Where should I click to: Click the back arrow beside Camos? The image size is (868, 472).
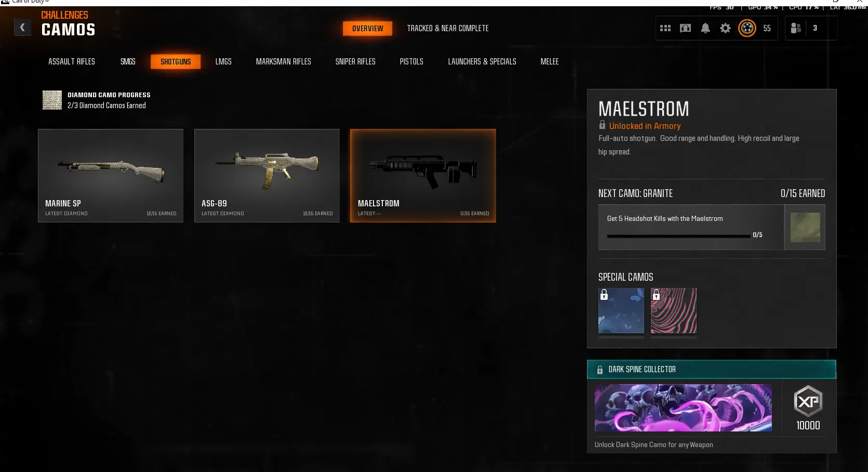click(22, 28)
